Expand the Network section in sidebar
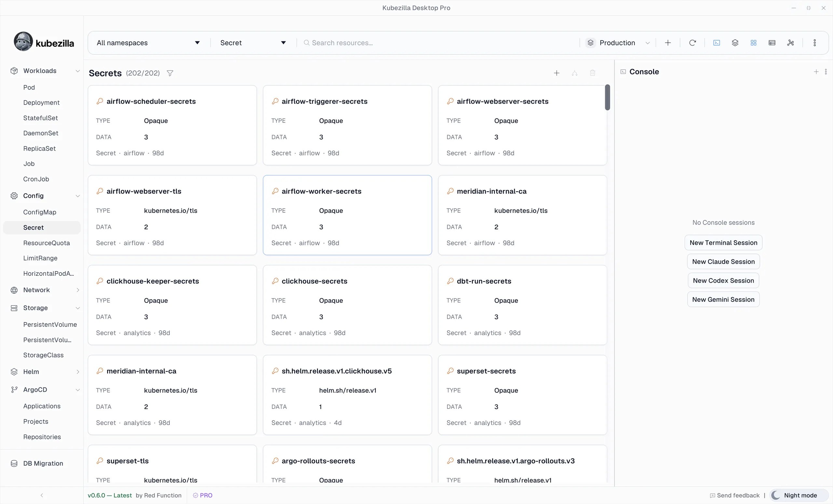Viewport: 833px width, 504px height. 45,290
